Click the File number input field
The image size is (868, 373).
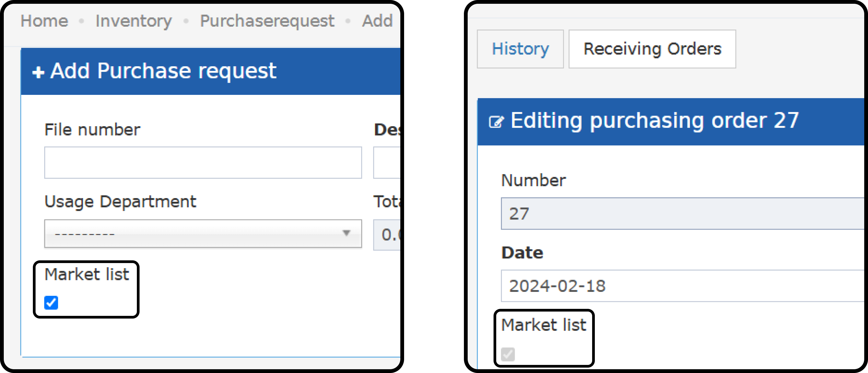coord(203,163)
